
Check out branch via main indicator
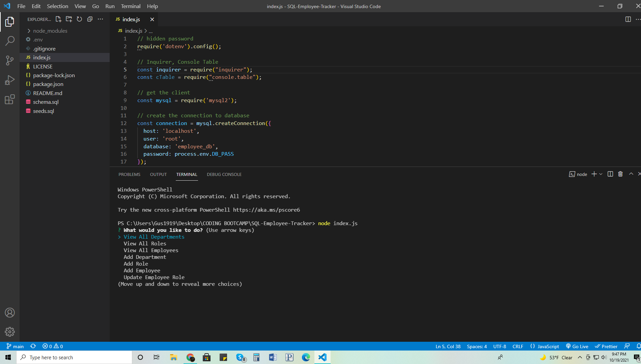[16, 346]
